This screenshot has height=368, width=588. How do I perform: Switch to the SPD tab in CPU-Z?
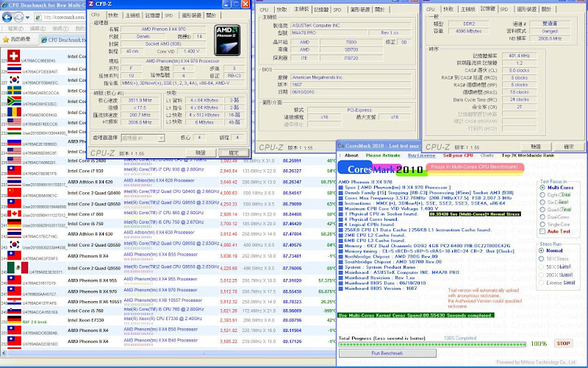pos(168,14)
